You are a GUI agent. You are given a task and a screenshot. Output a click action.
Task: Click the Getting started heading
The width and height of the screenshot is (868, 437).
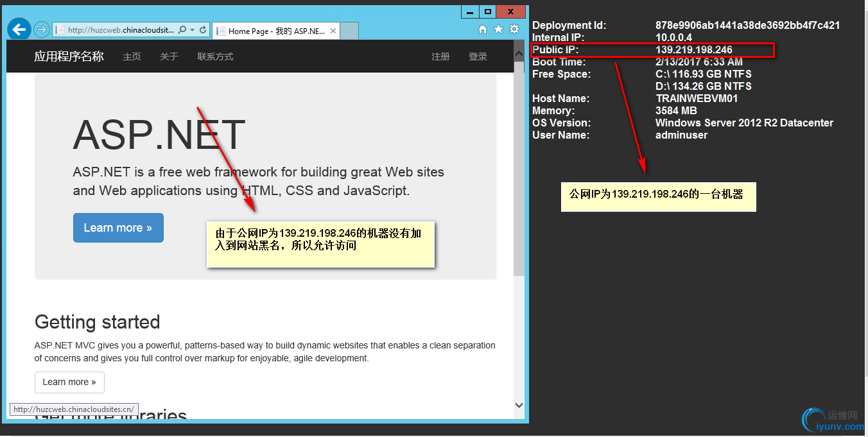[98, 321]
